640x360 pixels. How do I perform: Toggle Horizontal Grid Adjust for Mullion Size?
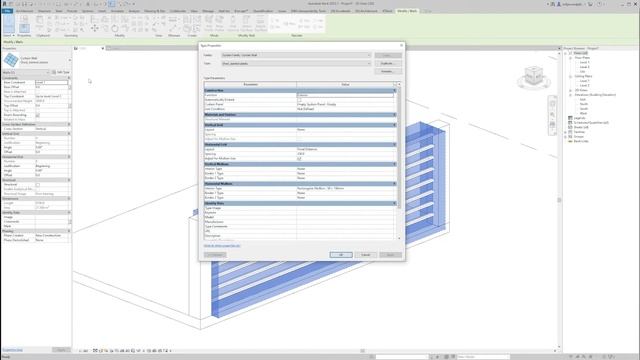(x=299, y=158)
